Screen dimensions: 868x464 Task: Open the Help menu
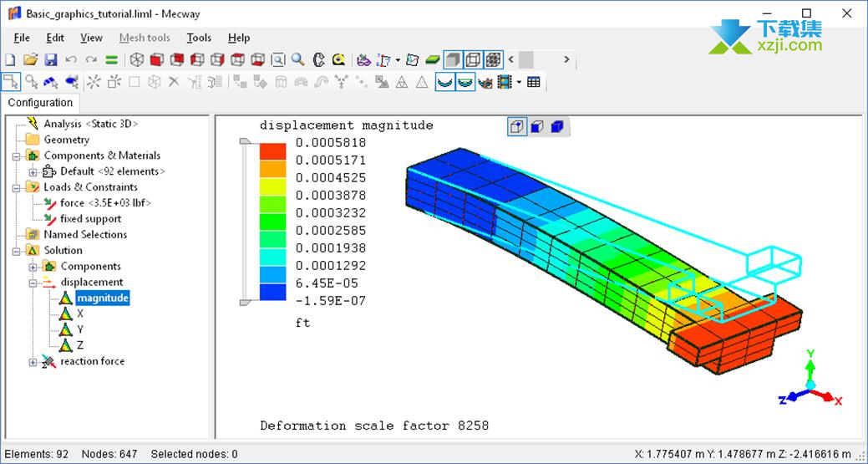coord(239,38)
